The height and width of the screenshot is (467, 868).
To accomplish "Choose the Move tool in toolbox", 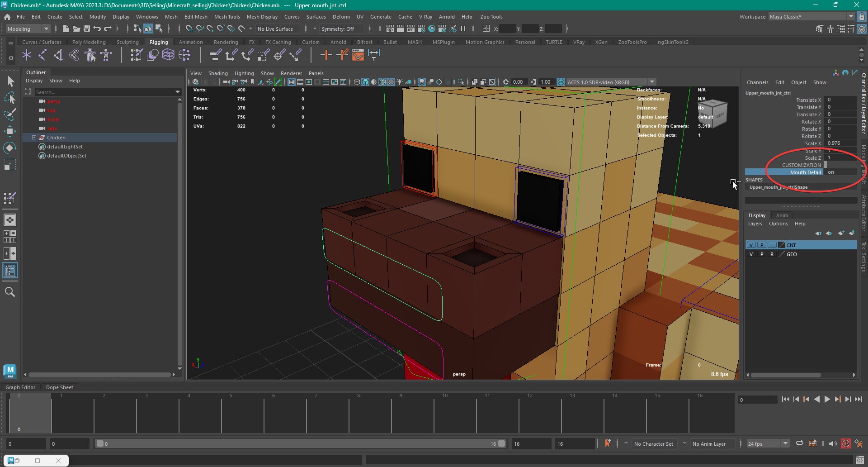I will (x=10, y=131).
